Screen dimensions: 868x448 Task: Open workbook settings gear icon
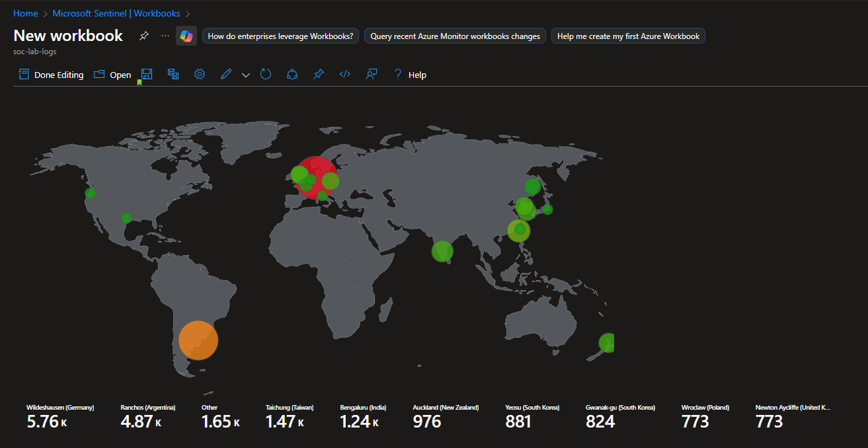[x=200, y=75]
